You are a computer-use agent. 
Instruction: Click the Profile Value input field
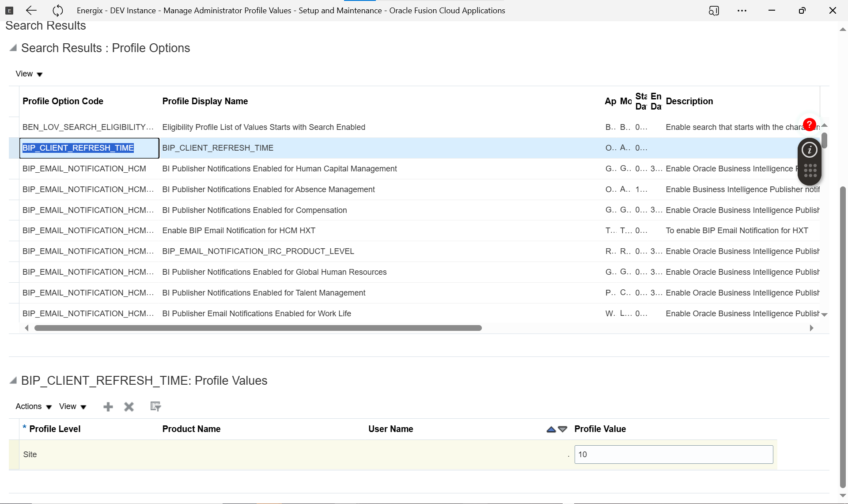[674, 455]
